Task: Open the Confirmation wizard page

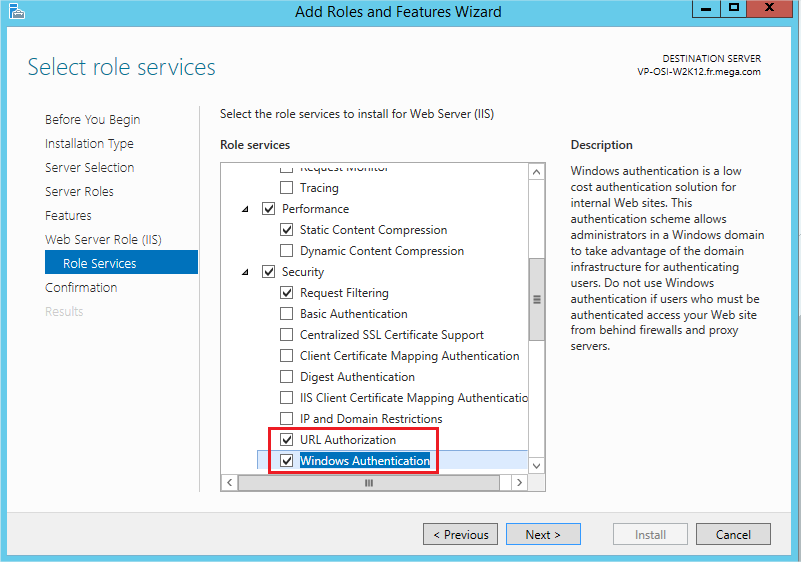Action: [x=81, y=288]
